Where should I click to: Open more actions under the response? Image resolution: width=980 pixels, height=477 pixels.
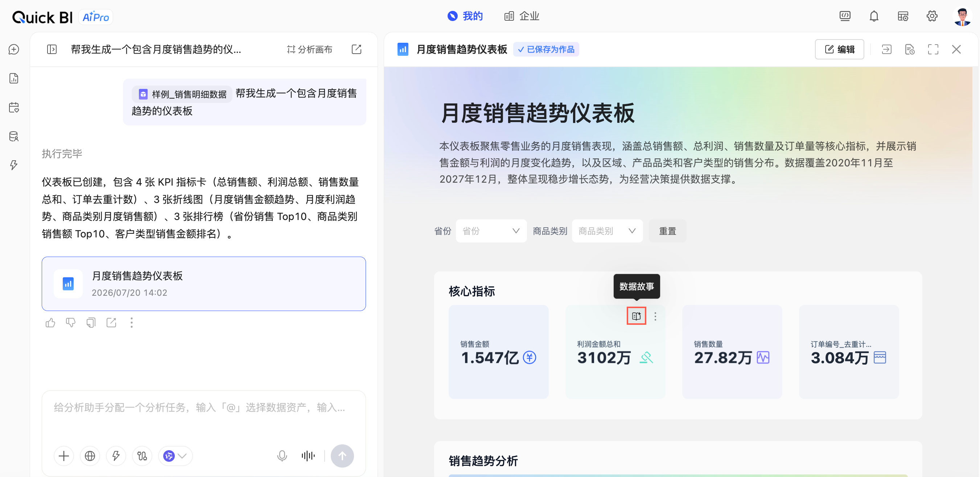click(x=132, y=323)
